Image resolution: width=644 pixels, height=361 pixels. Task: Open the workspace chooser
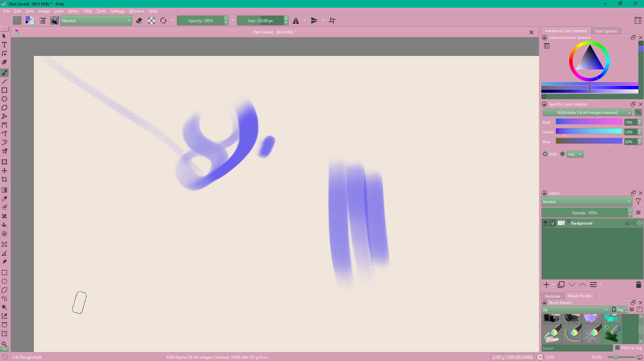[x=638, y=21]
